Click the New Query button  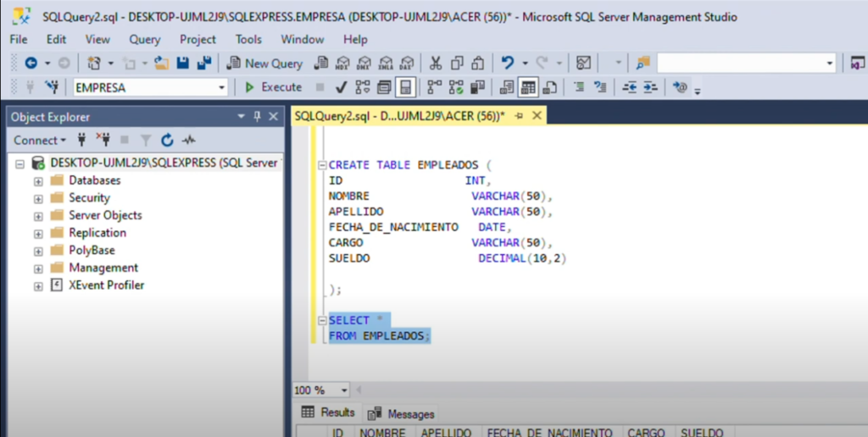point(265,64)
